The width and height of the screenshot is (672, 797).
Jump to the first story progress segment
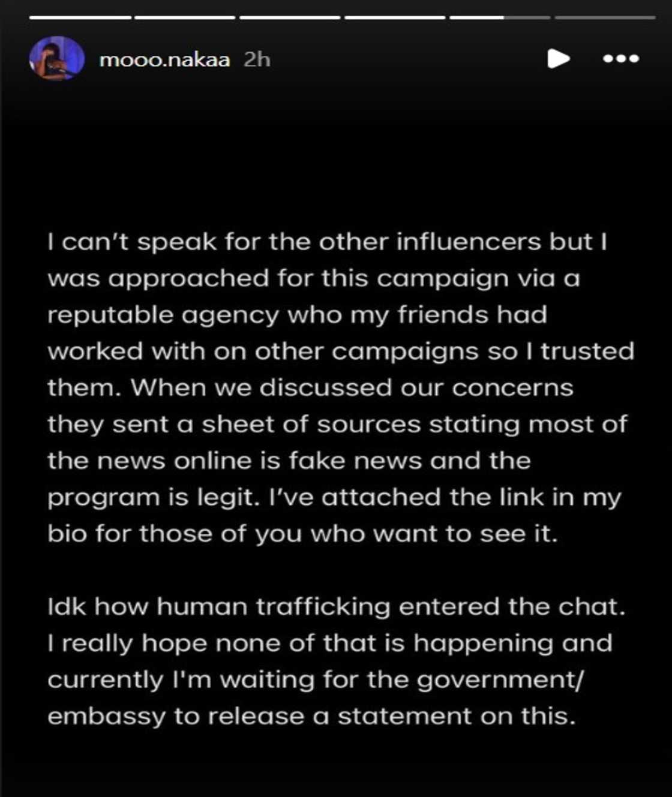pyautogui.click(x=80, y=17)
